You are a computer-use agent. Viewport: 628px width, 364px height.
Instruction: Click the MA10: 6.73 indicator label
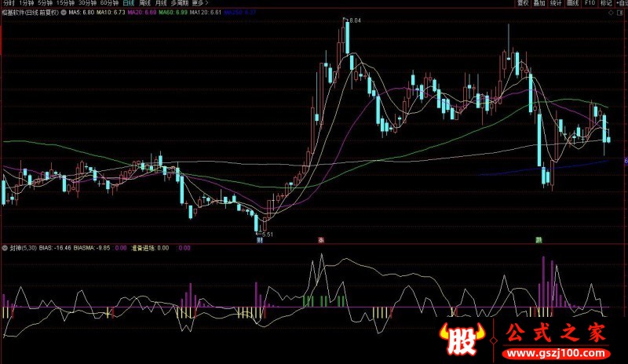111,13
